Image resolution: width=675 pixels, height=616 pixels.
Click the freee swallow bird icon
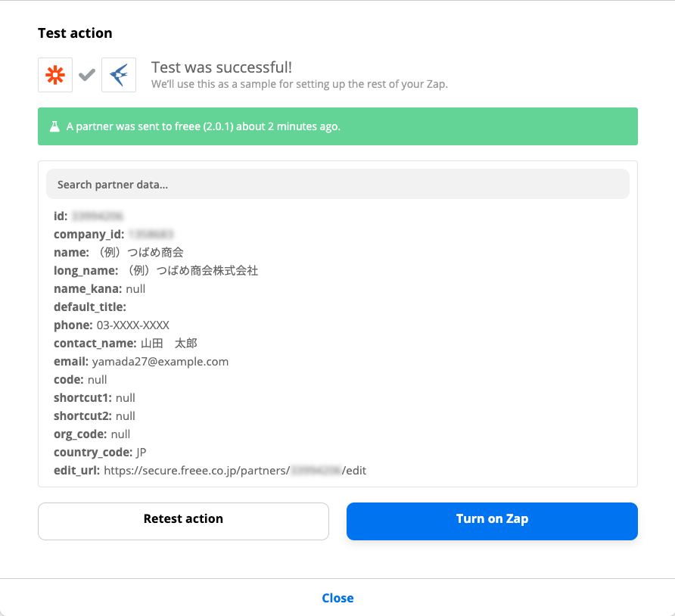tap(119, 75)
